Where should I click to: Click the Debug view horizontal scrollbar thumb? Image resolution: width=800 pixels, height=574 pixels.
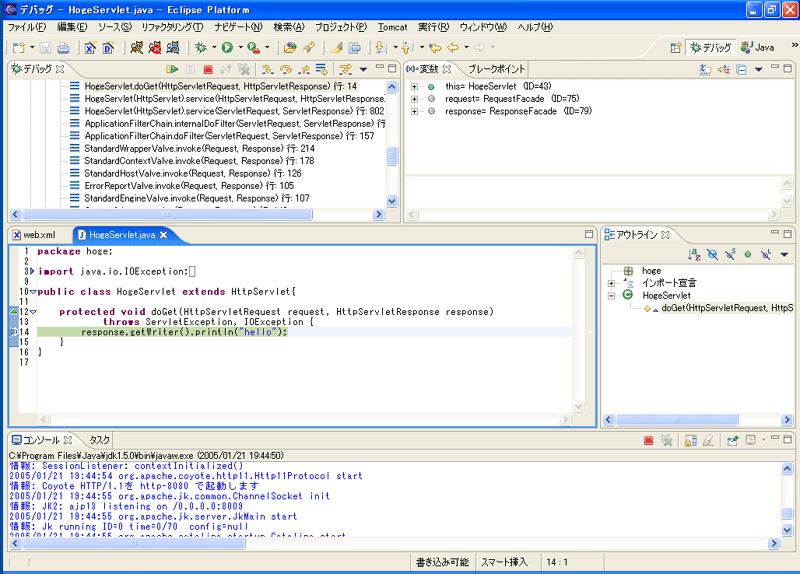coord(167,214)
